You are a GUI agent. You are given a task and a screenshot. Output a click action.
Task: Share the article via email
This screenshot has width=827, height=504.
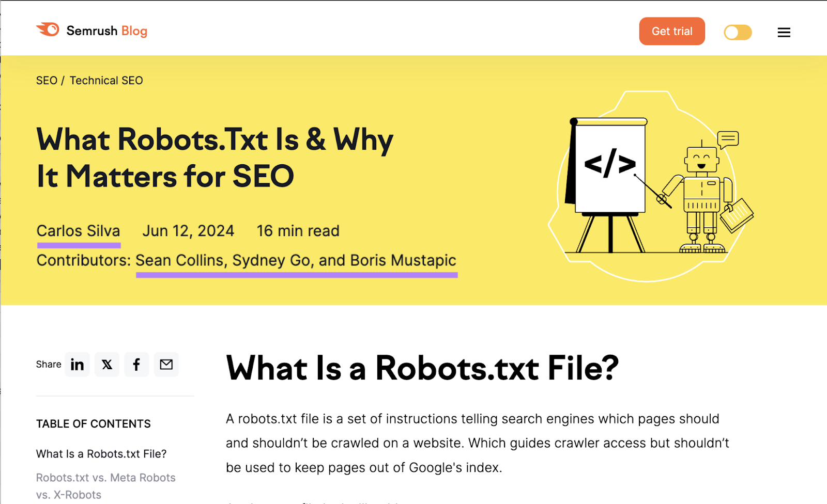(166, 364)
